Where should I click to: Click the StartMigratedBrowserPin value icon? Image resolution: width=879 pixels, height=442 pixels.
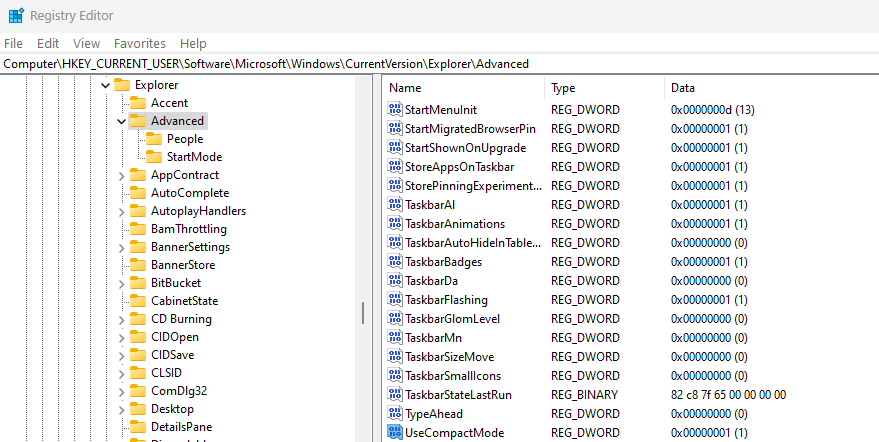[x=395, y=128]
